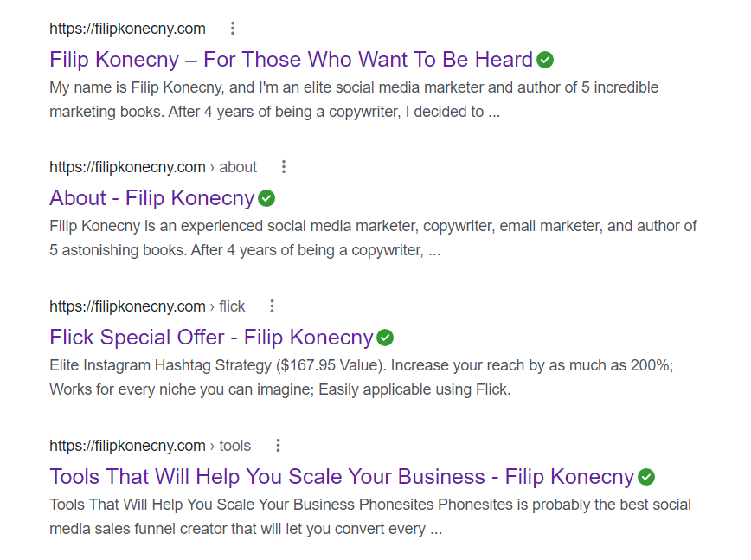Click the green checkmark beside "About - Filip Konecny"
This screenshot has width=751, height=560.
tap(266, 198)
